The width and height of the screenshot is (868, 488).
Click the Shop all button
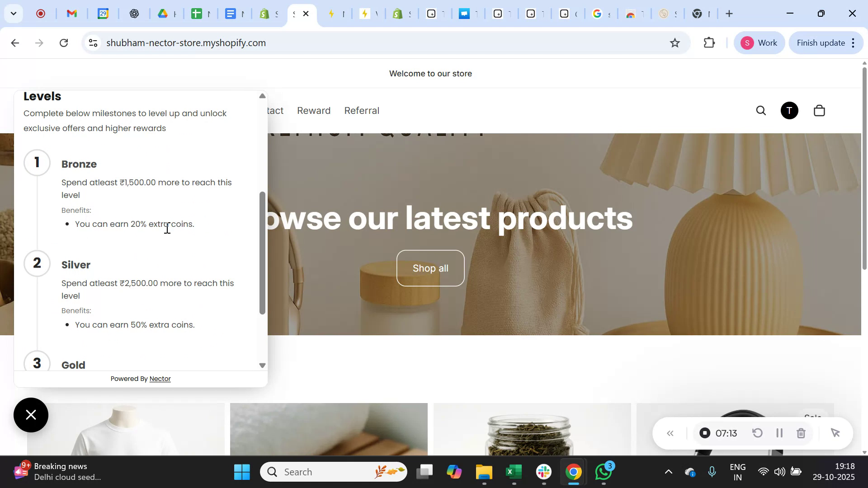click(x=430, y=267)
